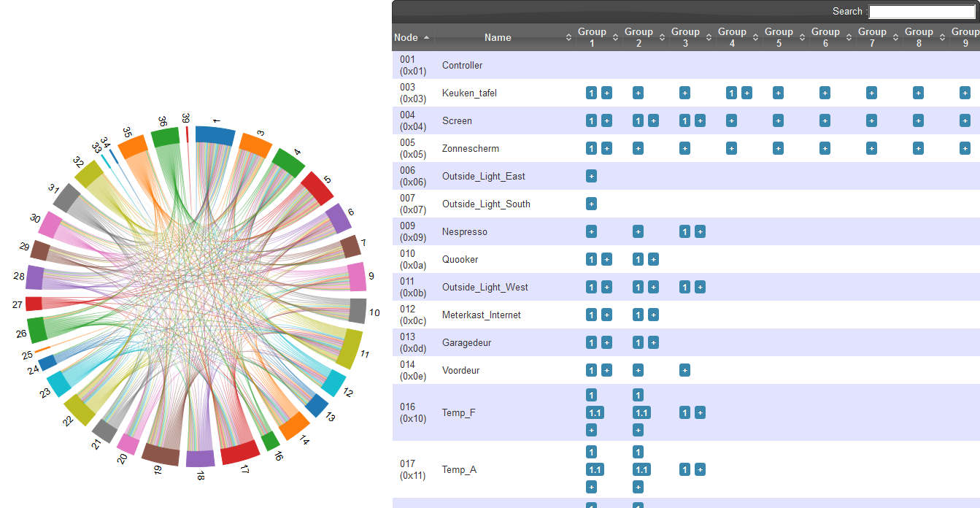Select node cell 016 (0x10)
Viewport: 980px width, 508px height.
click(413, 412)
